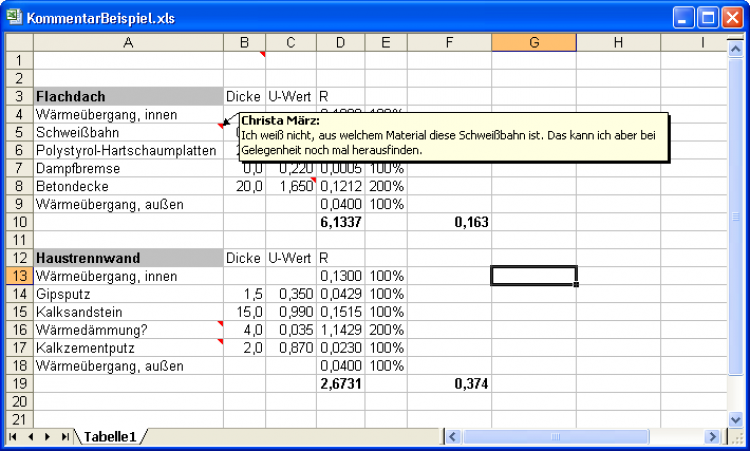This screenshot has height=451, width=750.
Task: Click the Excel workbook icon in title bar
Action: tap(14, 18)
